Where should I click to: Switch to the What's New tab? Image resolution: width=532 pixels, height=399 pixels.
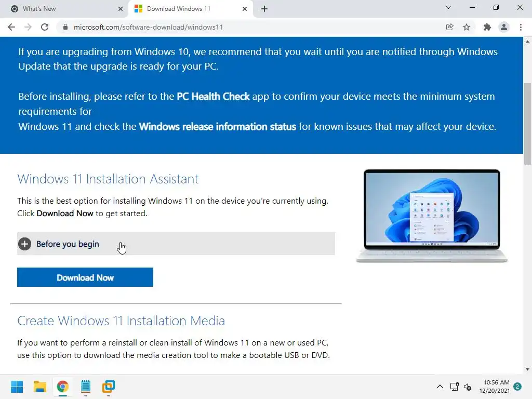[x=64, y=9]
